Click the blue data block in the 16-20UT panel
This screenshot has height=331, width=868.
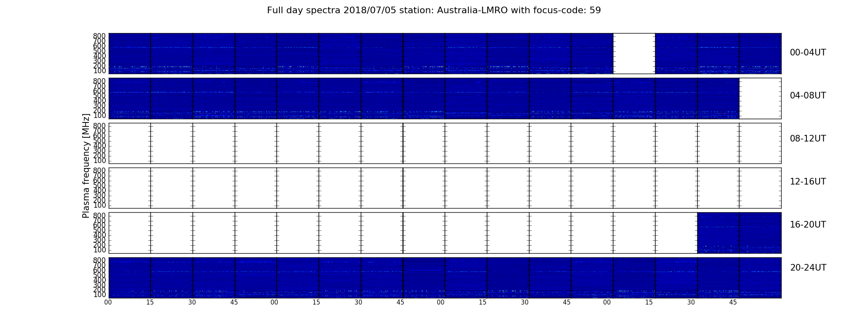739,233
